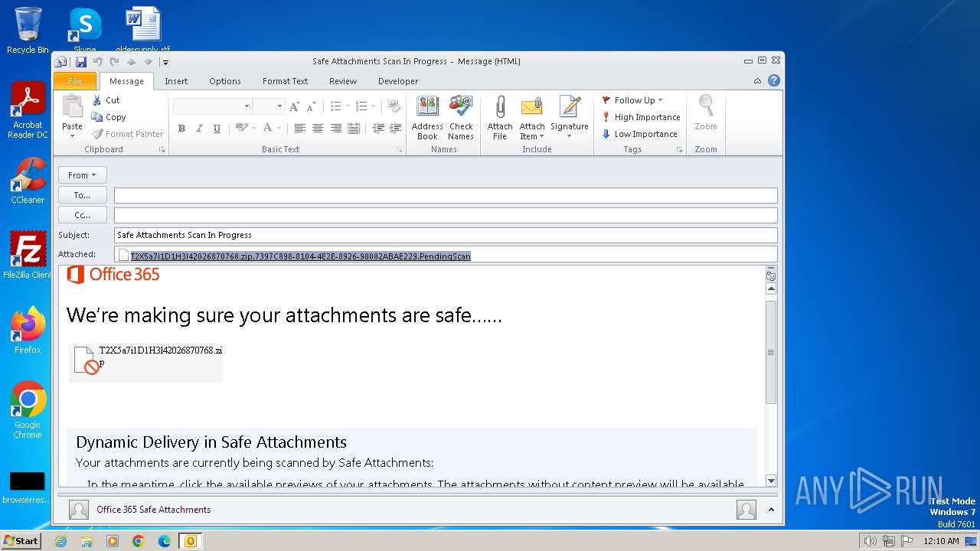
Task: Click the To... button
Action: [x=83, y=195]
